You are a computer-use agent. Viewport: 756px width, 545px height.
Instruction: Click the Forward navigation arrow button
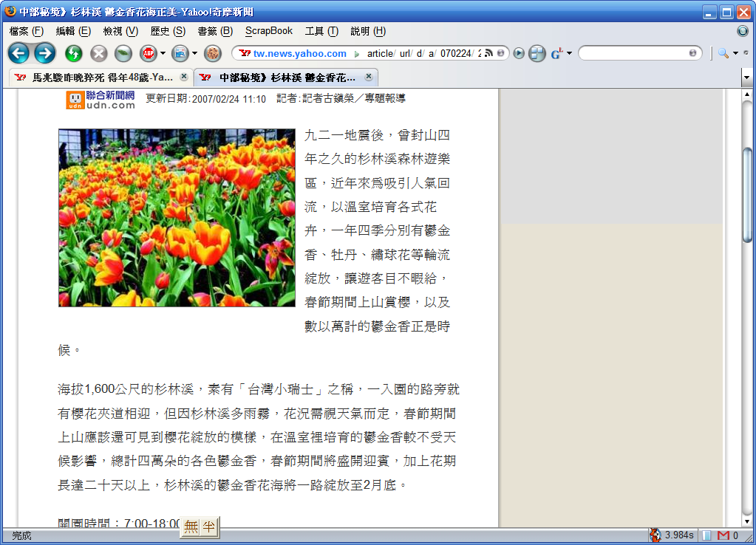point(45,53)
